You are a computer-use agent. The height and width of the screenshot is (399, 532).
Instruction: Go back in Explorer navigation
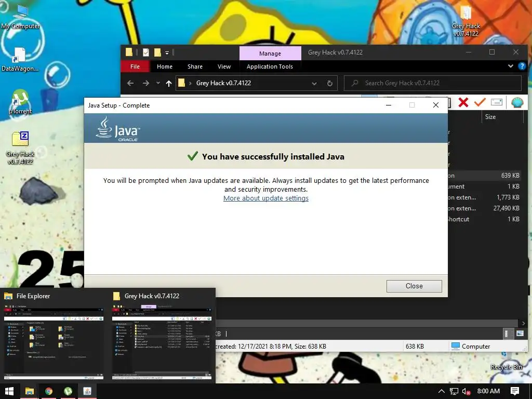130,83
